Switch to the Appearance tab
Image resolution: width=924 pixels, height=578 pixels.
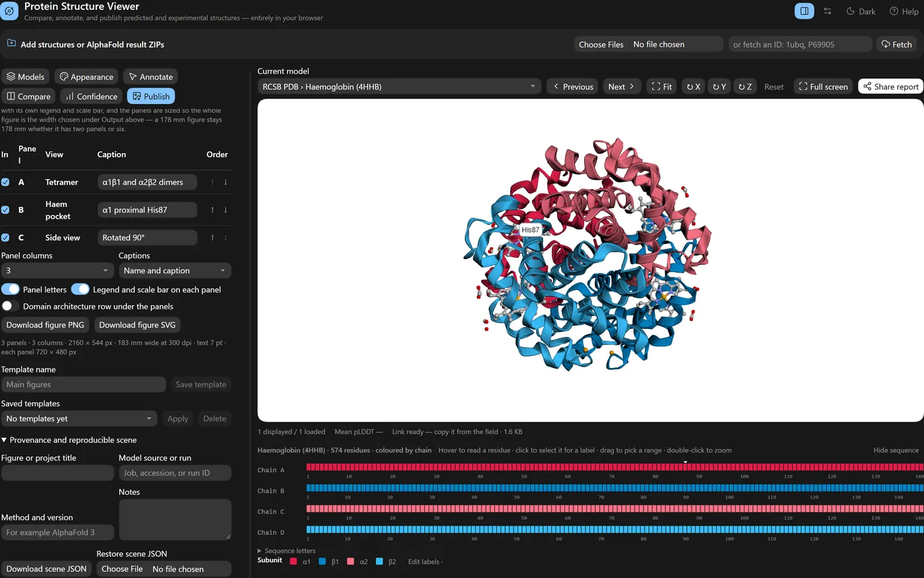click(86, 77)
